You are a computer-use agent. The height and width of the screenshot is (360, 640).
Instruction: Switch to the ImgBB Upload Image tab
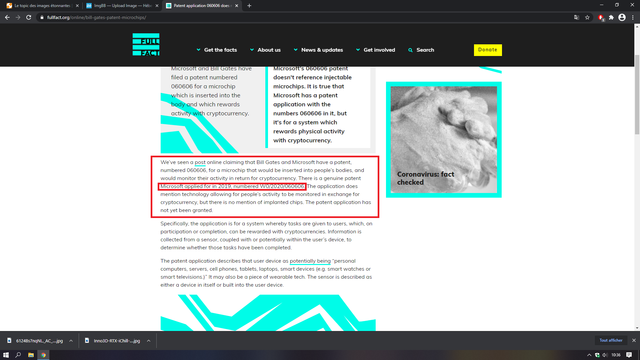122,6
